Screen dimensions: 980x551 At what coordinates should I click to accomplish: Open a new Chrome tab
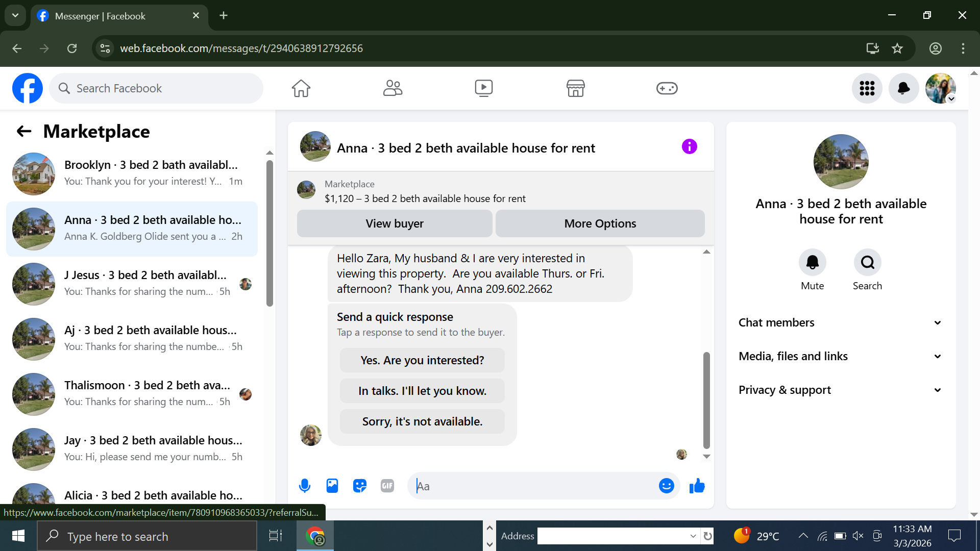(x=224, y=15)
